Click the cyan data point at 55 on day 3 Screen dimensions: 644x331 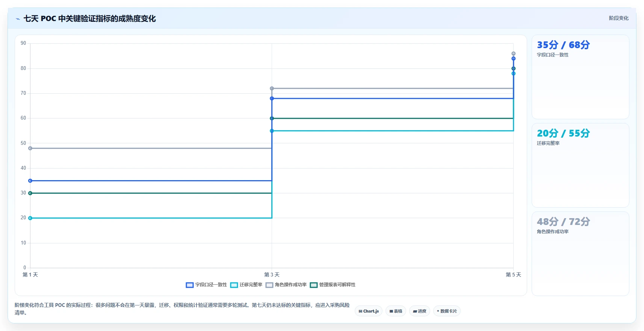(272, 131)
